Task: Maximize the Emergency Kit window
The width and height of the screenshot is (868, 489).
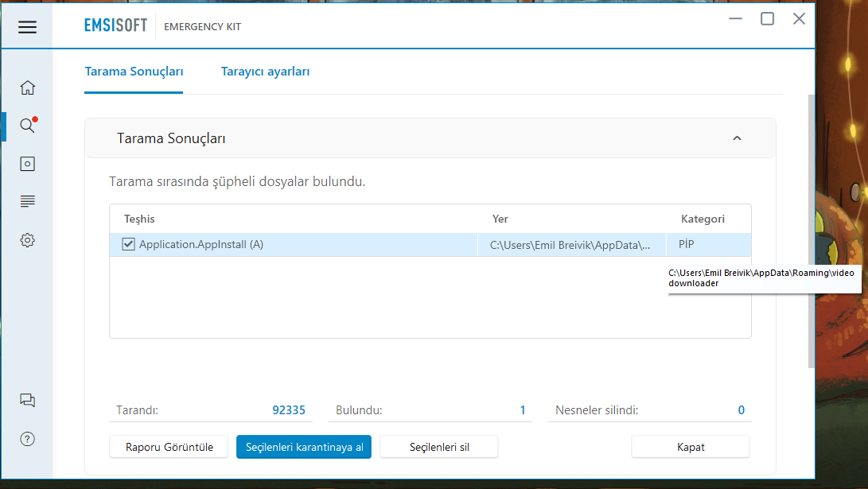Action: 767,19
